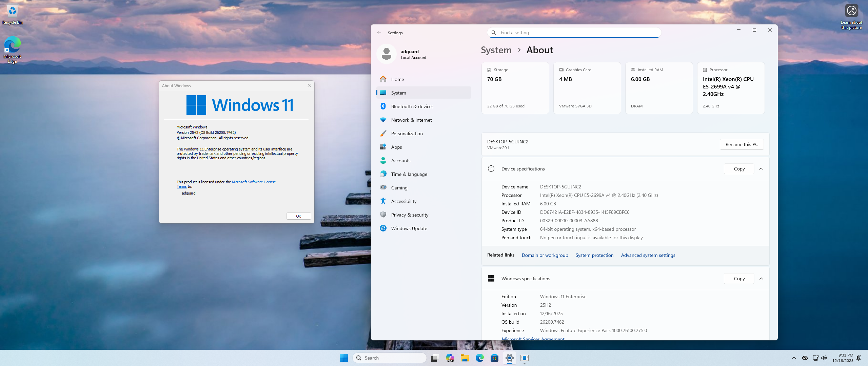Open Bluetooth & devices settings
Screen dimensions: 868x366
(x=412, y=106)
